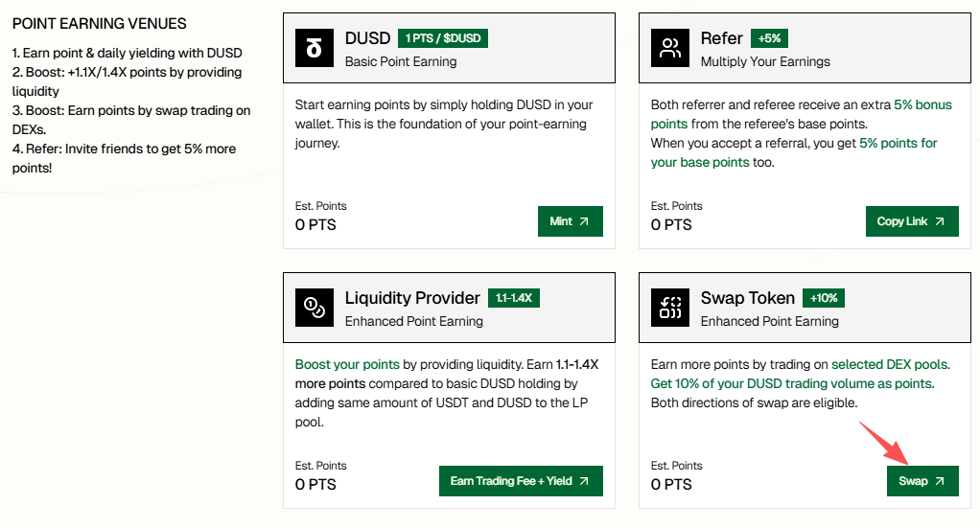
Task: Click the 1.1-1.4X multiplier badge
Action: (x=514, y=298)
